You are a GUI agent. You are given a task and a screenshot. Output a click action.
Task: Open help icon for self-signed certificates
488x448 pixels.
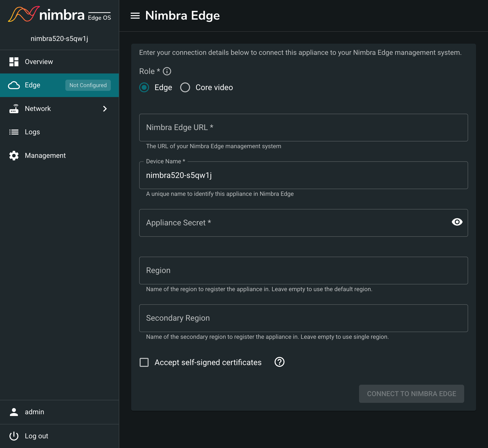280,362
